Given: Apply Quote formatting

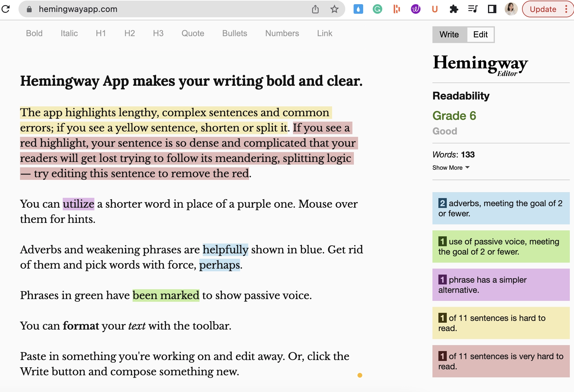Looking at the screenshot, I should (x=193, y=33).
